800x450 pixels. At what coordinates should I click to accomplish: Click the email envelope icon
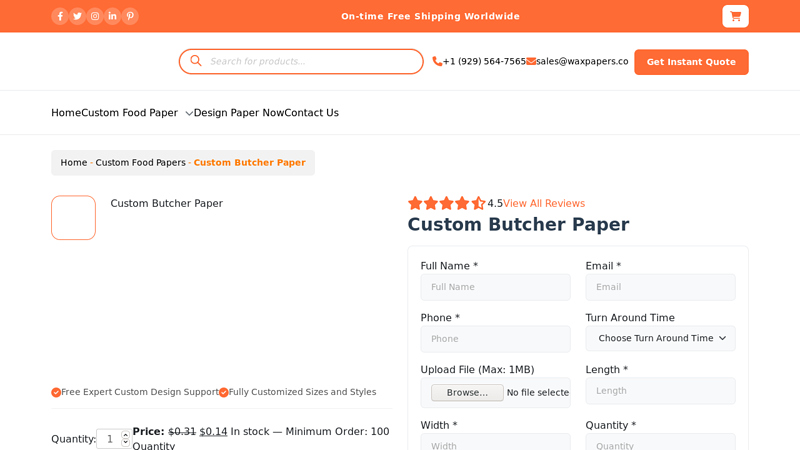(531, 61)
